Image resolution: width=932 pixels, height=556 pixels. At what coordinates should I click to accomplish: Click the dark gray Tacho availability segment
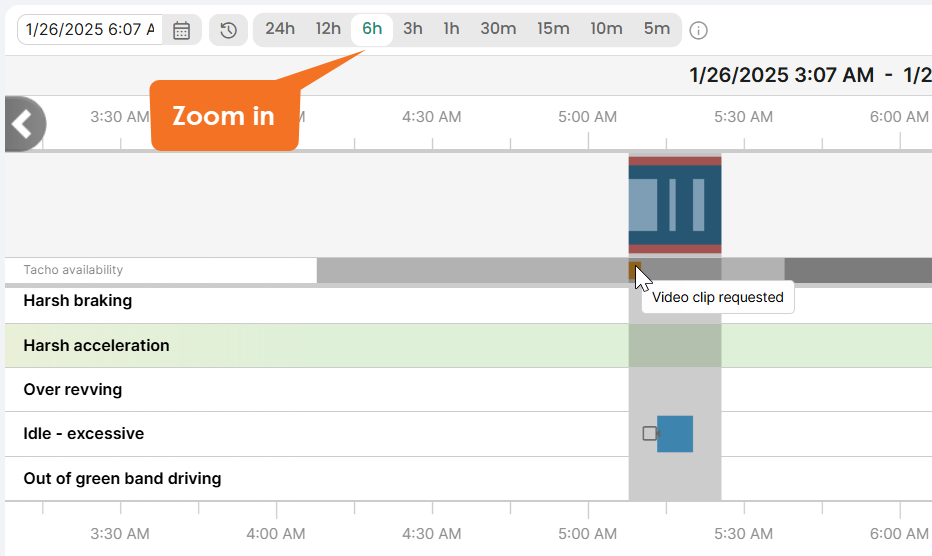(858, 271)
